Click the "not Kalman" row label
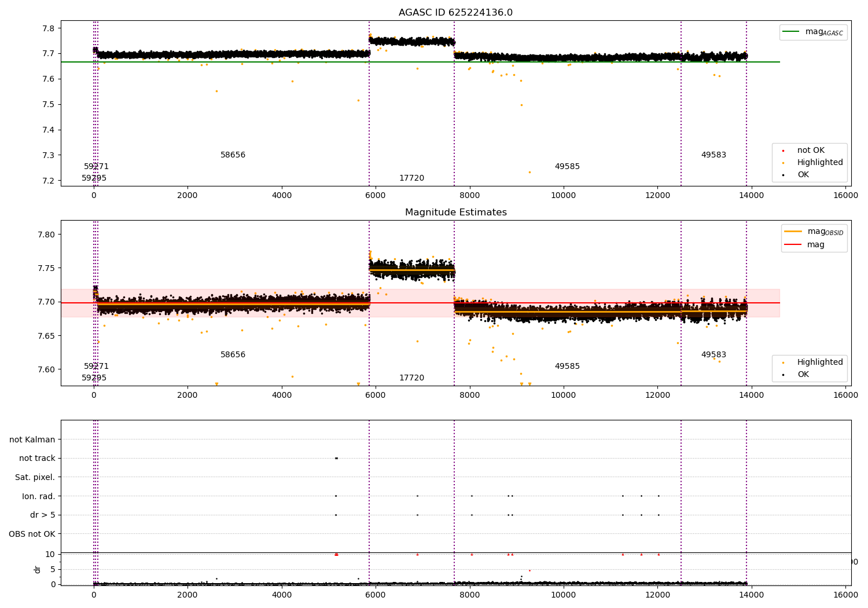Viewport: 868px width, 608px height. [32, 439]
